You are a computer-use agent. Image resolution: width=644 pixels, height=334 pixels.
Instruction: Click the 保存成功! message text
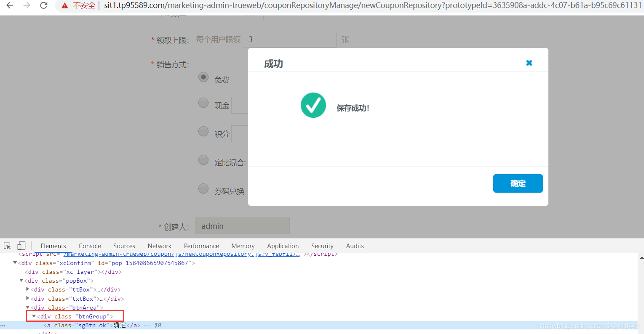[x=353, y=108]
